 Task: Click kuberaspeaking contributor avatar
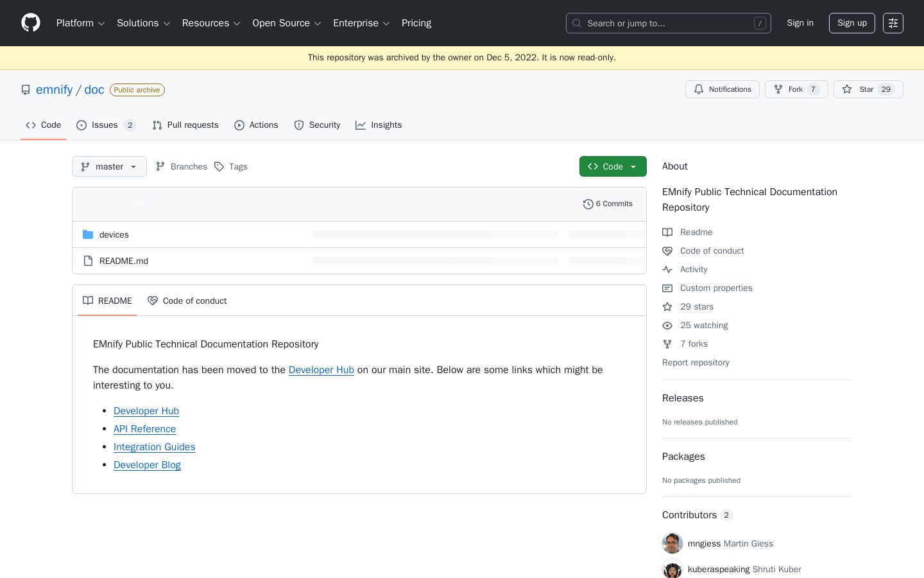point(672,569)
